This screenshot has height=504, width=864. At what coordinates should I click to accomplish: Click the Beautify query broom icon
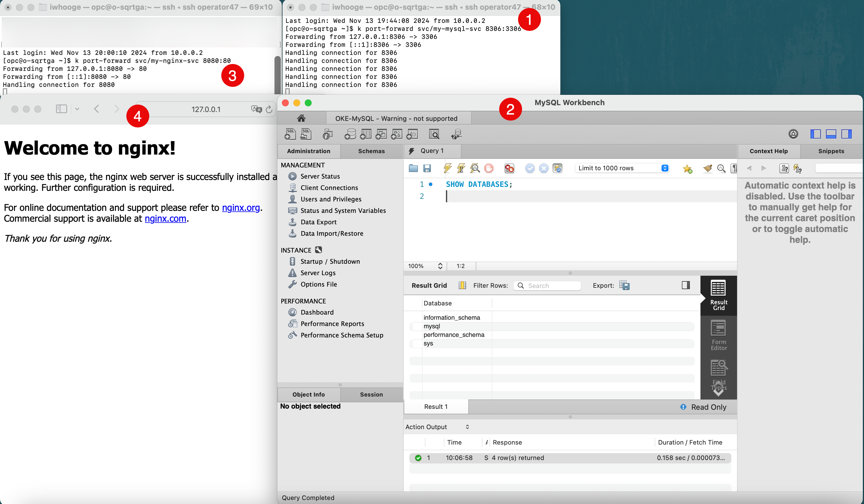point(707,168)
